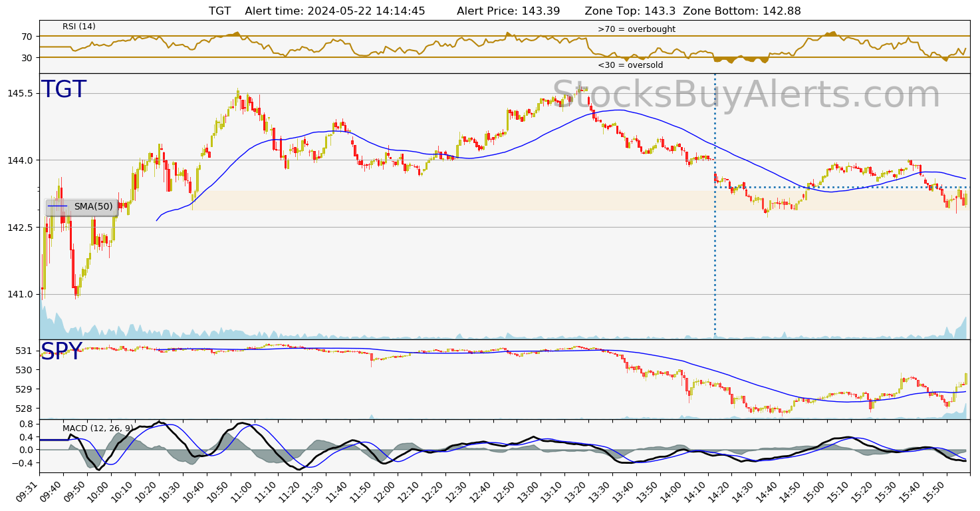This screenshot has width=980, height=511.
Task: Click the 'Zone Top: 143.3' title text
Action: [630, 11]
